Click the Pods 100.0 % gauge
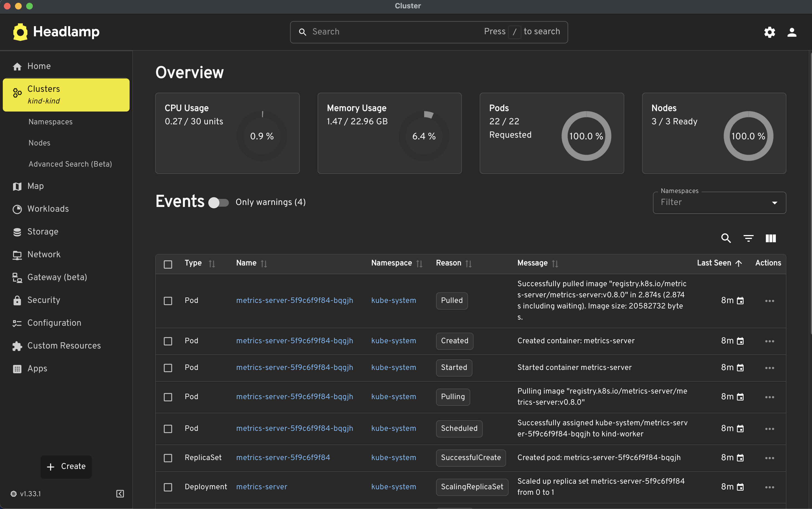Image resolution: width=812 pixels, height=509 pixels. [586, 136]
